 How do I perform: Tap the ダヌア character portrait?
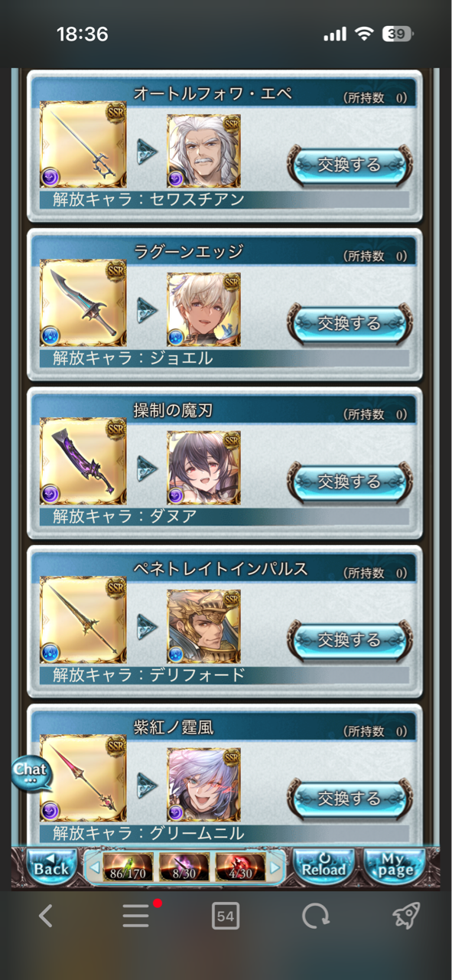[203, 468]
